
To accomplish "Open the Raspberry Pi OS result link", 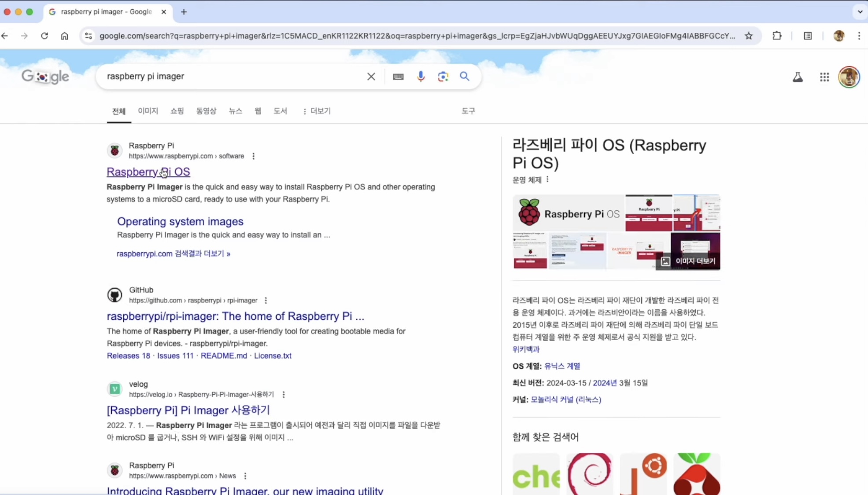I will tap(148, 172).
